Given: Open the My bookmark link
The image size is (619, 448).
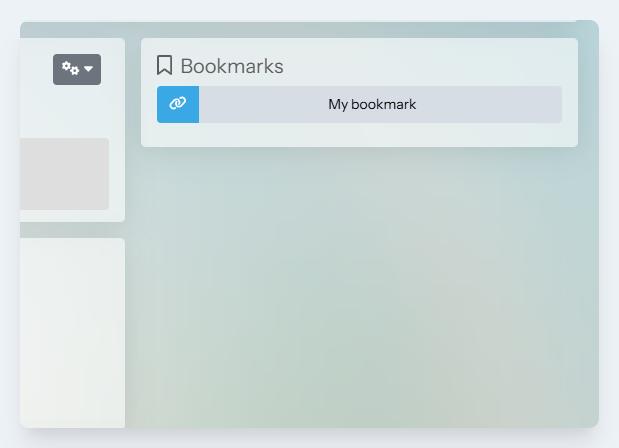Looking at the screenshot, I should 372,104.
